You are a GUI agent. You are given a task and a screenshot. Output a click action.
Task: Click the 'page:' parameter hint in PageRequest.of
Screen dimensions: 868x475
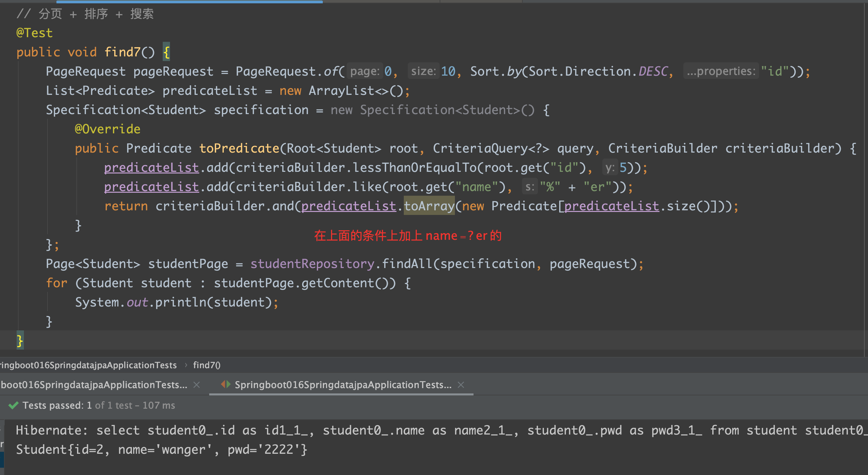tap(365, 71)
